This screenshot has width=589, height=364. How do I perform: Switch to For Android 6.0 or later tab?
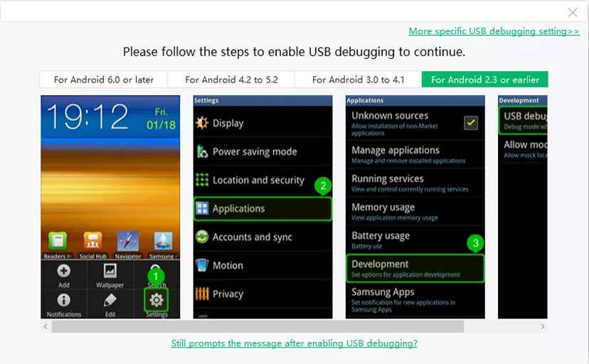(103, 80)
